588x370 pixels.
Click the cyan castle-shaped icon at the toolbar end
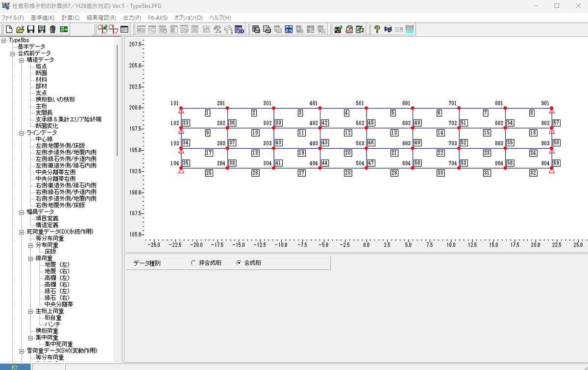[410, 29]
